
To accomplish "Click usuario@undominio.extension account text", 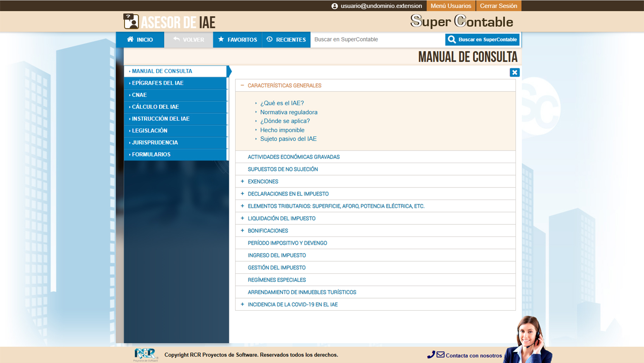I will click(381, 6).
